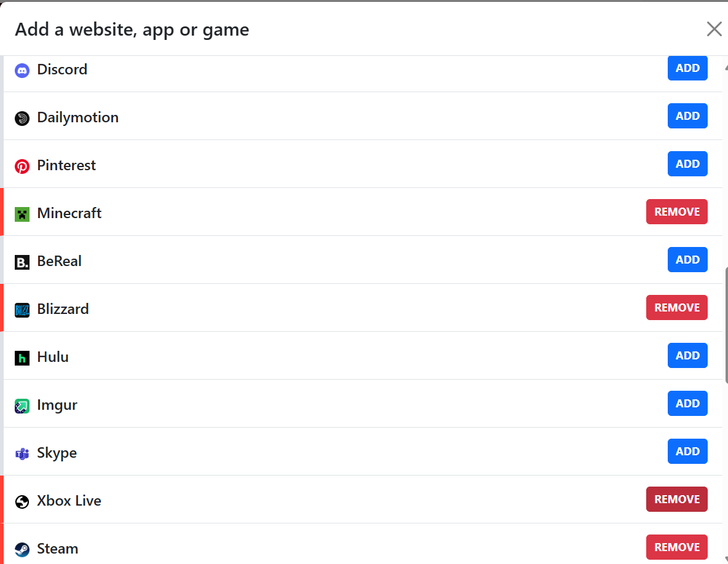
Task: Click the Dailymotion logo icon
Action: 22,119
